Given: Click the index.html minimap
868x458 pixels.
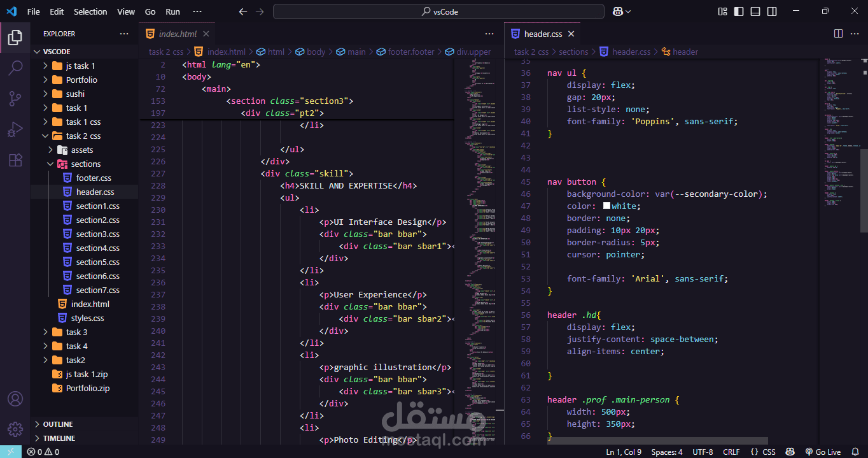Looking at the screenshot, I should pos(479,250).
